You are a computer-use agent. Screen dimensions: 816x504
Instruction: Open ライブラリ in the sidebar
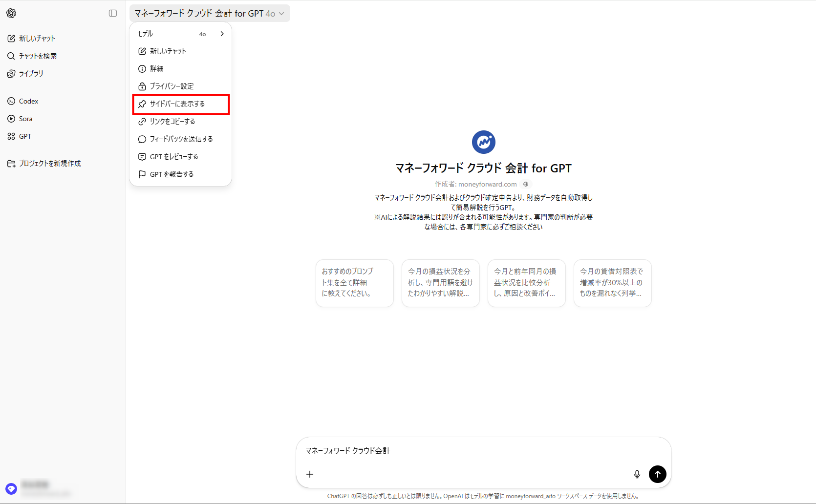coord(63,73)
